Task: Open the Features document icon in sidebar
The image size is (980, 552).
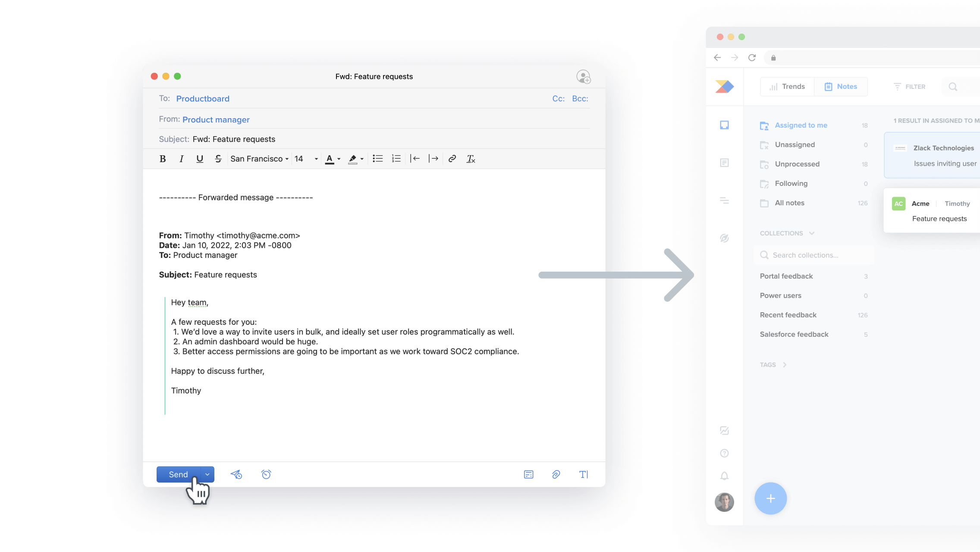Action: point(724,163)
